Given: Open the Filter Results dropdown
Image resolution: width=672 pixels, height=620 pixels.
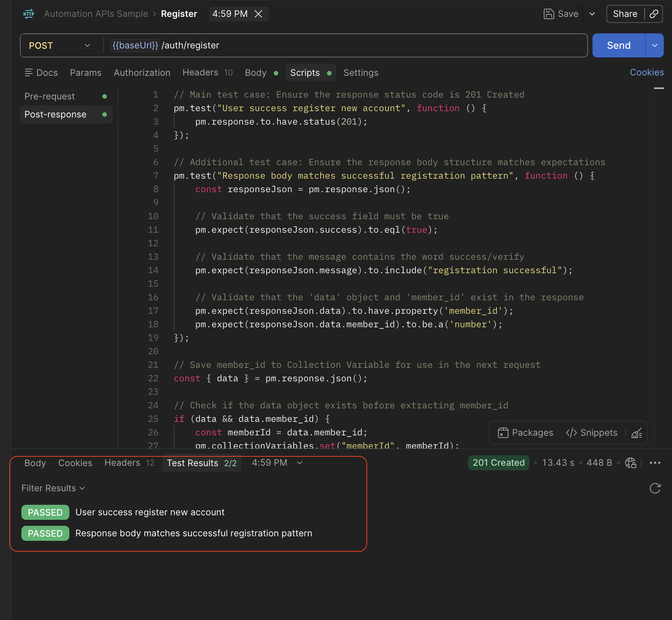Looking at the screenshot, I should pos(53,488).
